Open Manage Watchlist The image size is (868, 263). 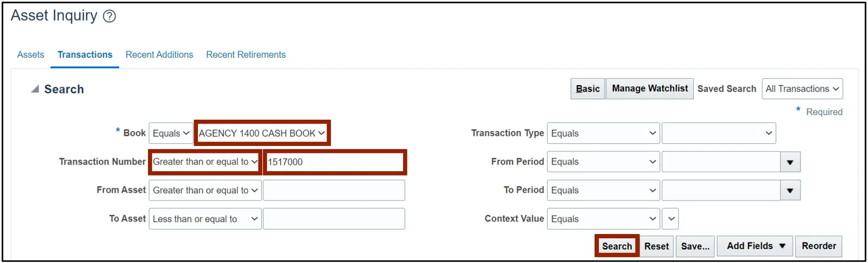[649, 89]
